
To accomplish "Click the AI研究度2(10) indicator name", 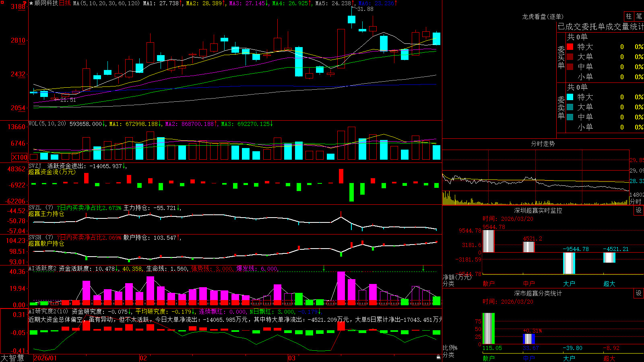I will coord(49,311).
